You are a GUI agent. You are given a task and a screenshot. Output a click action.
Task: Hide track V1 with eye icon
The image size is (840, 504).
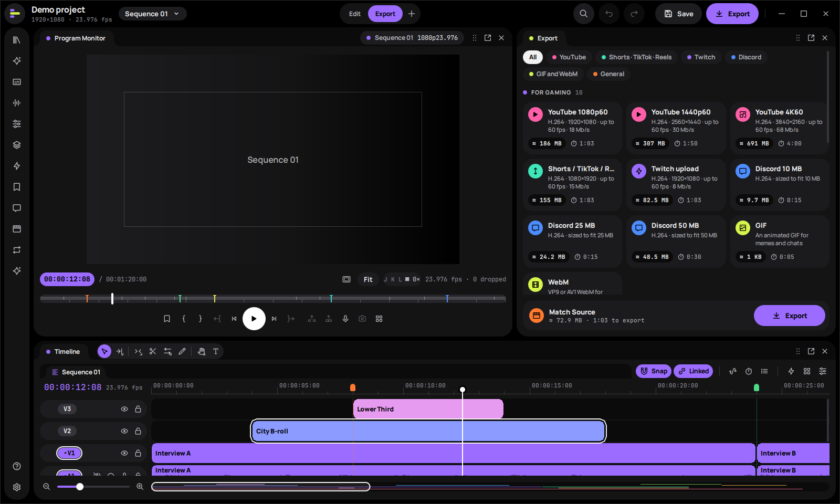click(x=124, y=453)
